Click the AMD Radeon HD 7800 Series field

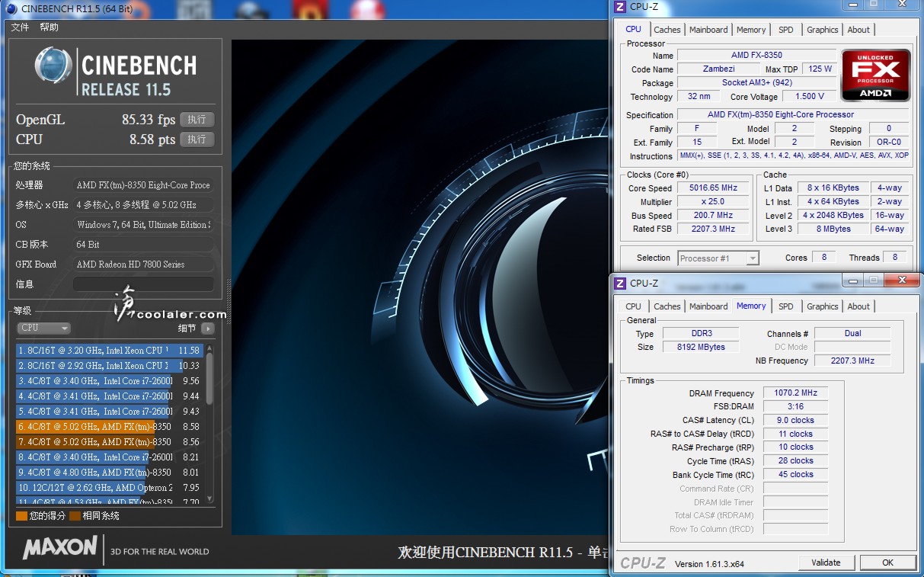[x=143, y=264]
